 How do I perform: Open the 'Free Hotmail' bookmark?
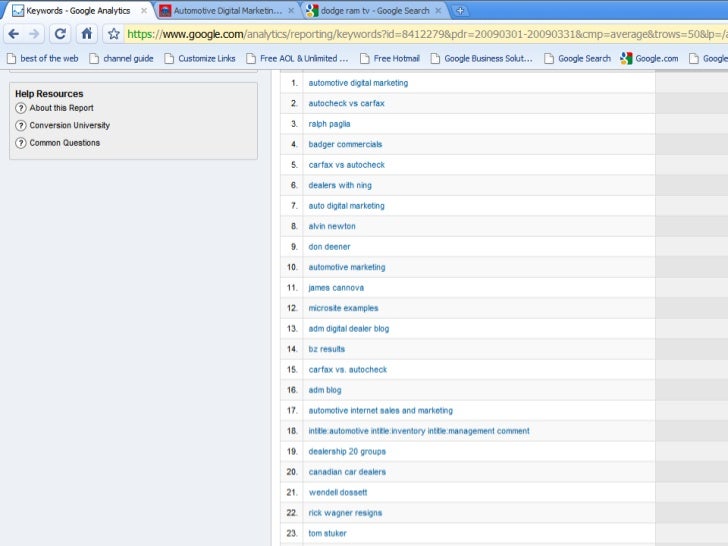[x=390, y=58]
